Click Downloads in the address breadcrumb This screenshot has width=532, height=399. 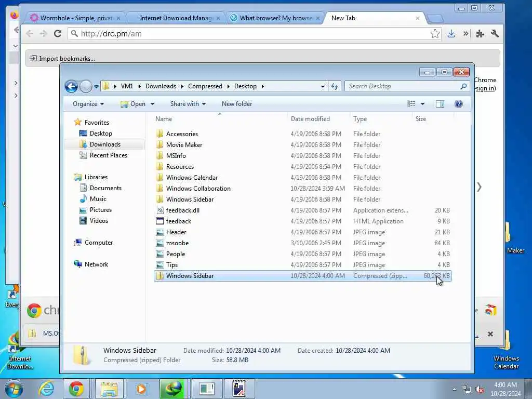pyautogui.click(x=161, y=86)
